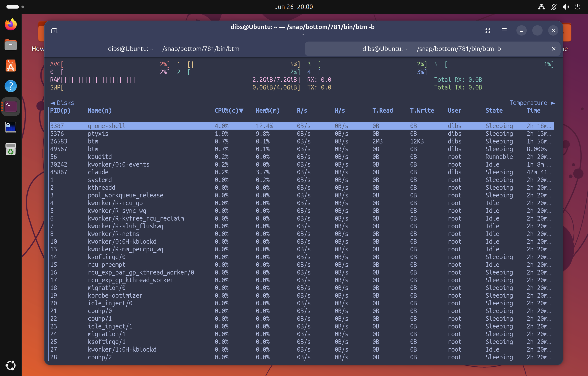Image resolution: width=588 pixels, height=376 pixels.
Task: Select the kprobe-optimizer process row
Action: tap(302, 295)
